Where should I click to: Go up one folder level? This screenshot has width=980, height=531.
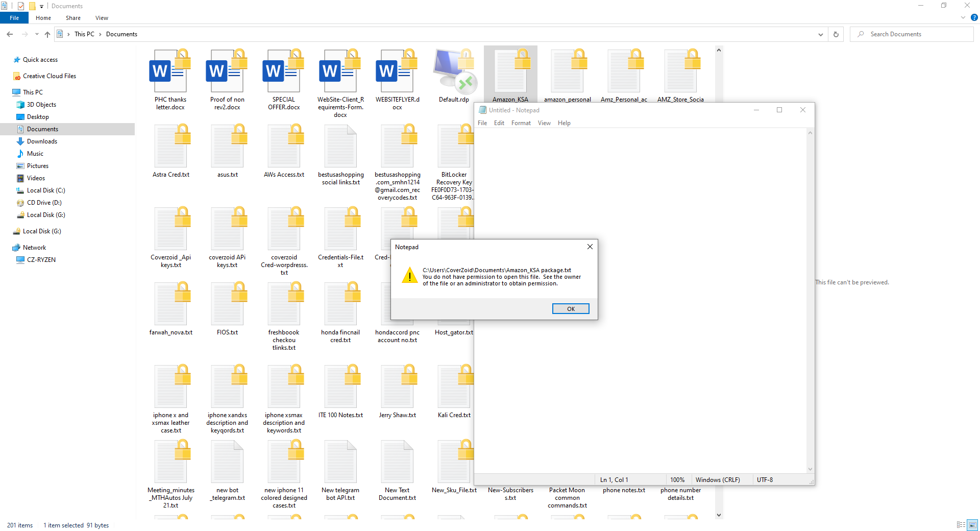[x=47, y=34]
